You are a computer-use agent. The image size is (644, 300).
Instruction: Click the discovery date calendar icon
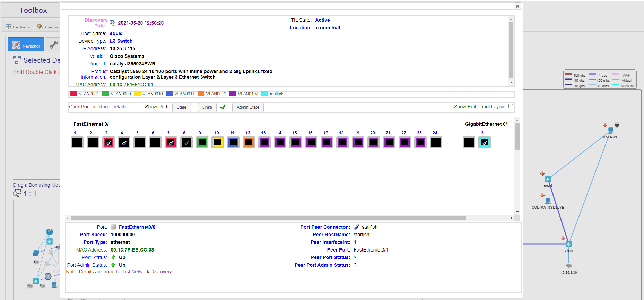point(113,23)
